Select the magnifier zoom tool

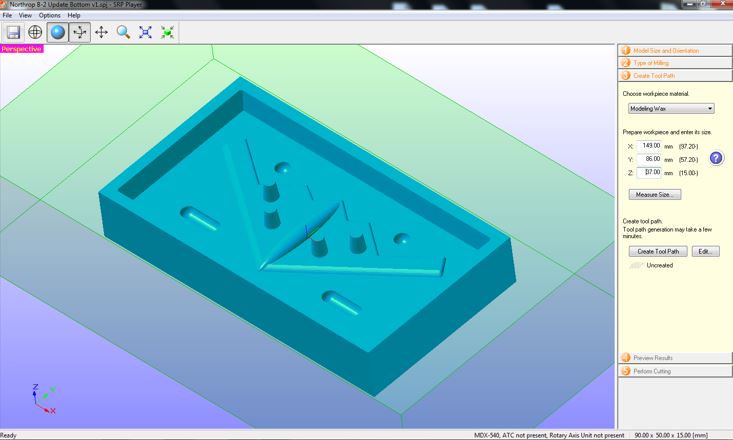tap(123, 32)
